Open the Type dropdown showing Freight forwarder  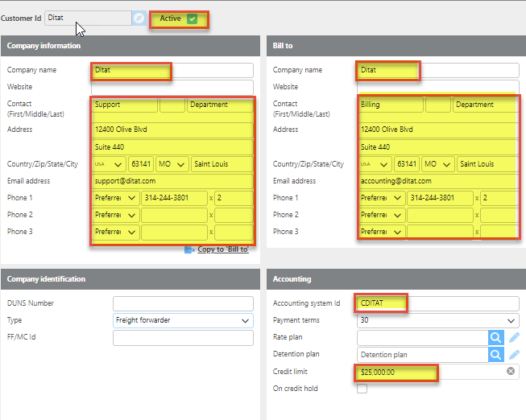(x=183, y=320)
